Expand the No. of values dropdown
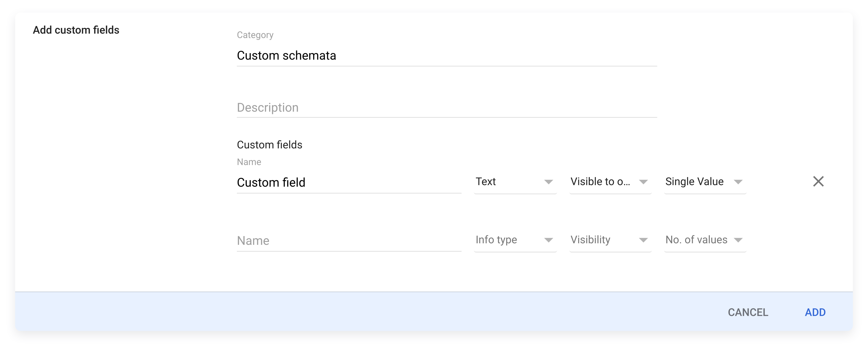 point(704,240)
